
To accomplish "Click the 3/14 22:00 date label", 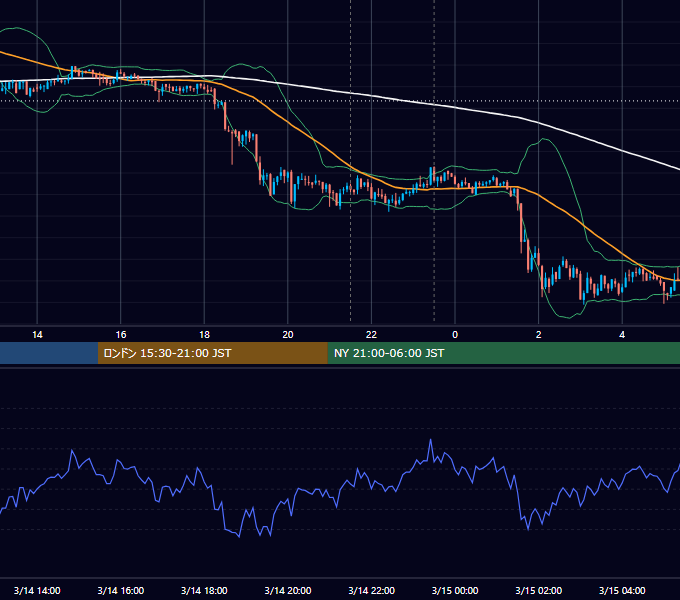I will [372, 590].
